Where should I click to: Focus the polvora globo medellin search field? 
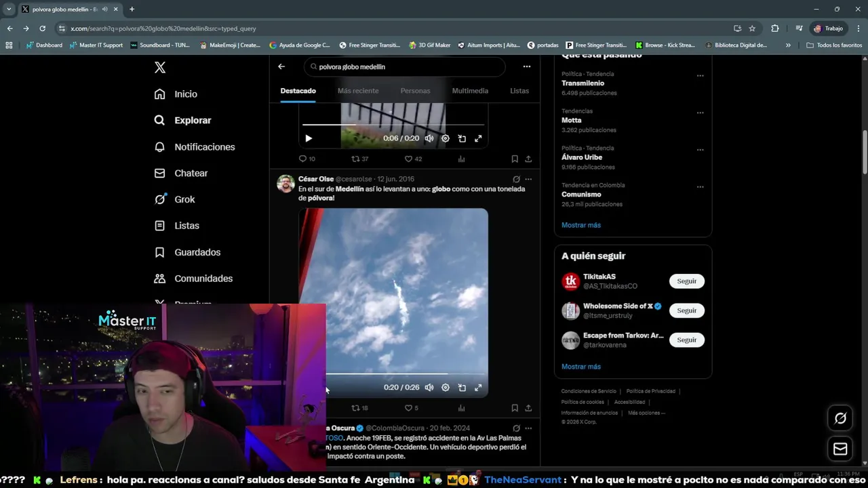(x=405, y=66)
